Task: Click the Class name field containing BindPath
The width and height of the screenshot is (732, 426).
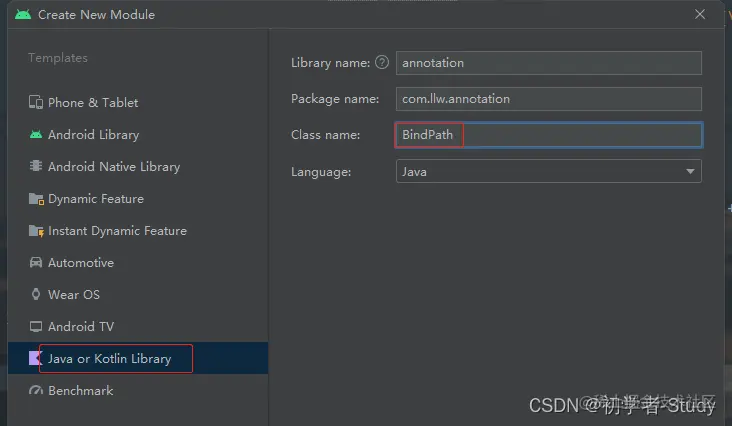Action: (x=549, y=135)
